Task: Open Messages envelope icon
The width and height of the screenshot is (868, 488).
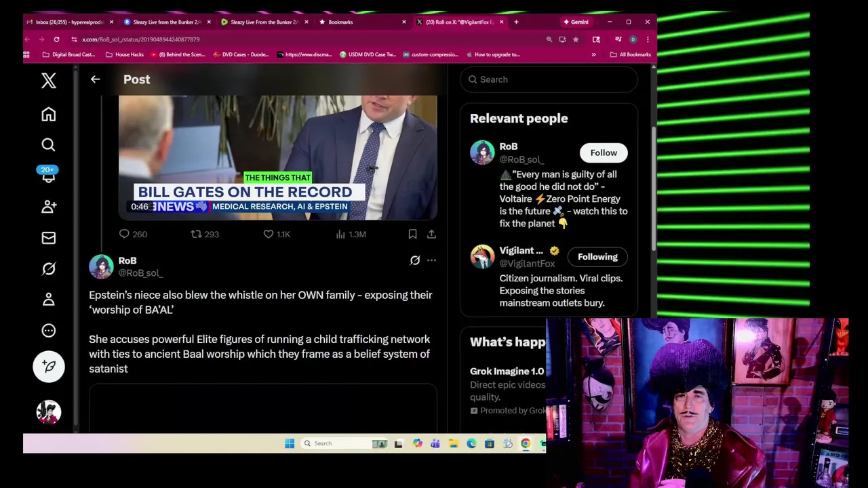Action: coord(48,238)
